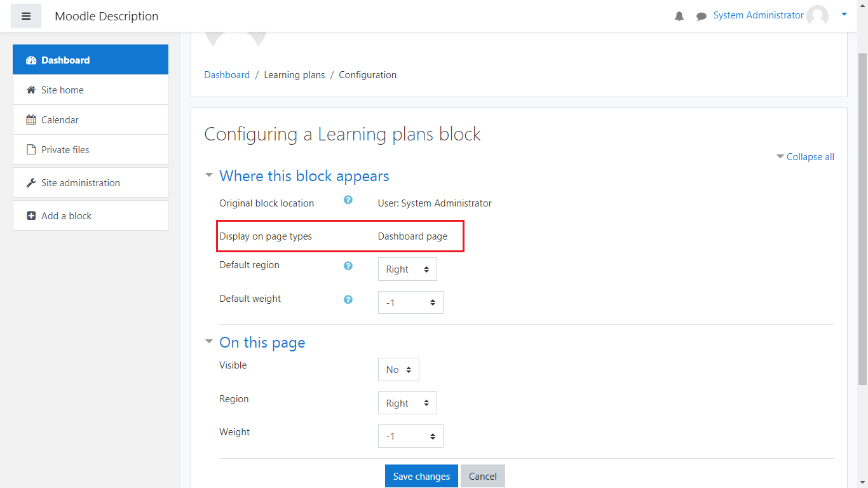Click help icon next to Default region
The height and width of the screenshot is (488, 868).
[348, 266]
